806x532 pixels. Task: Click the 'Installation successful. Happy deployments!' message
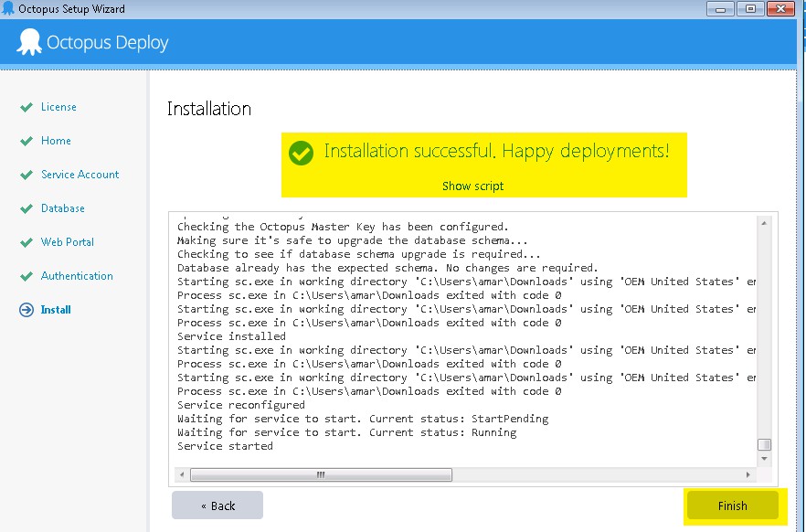coord(496,151)
